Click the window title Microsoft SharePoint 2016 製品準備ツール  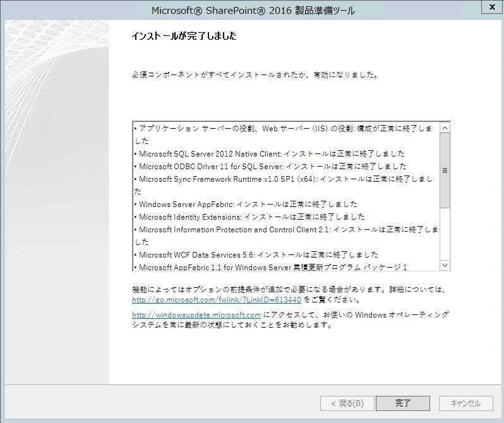click(x=253, y=11)
